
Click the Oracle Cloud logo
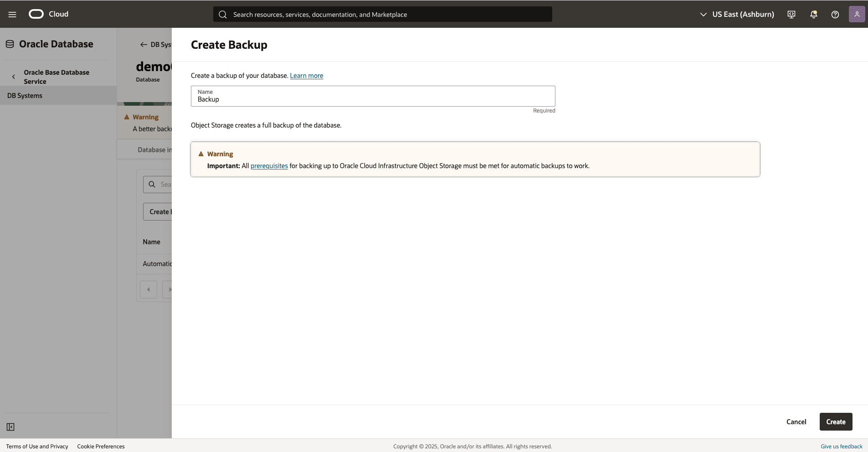(x=36, y=14)
